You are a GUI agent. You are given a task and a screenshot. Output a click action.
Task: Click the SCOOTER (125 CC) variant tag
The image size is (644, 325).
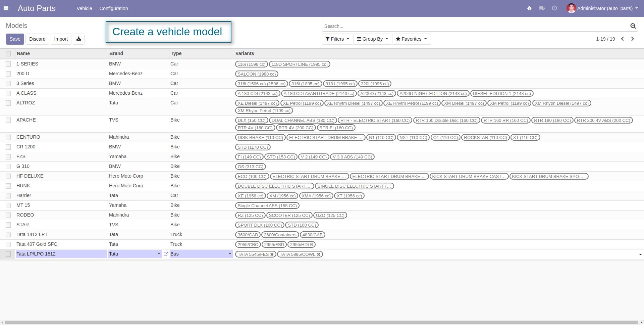(289, 215)
